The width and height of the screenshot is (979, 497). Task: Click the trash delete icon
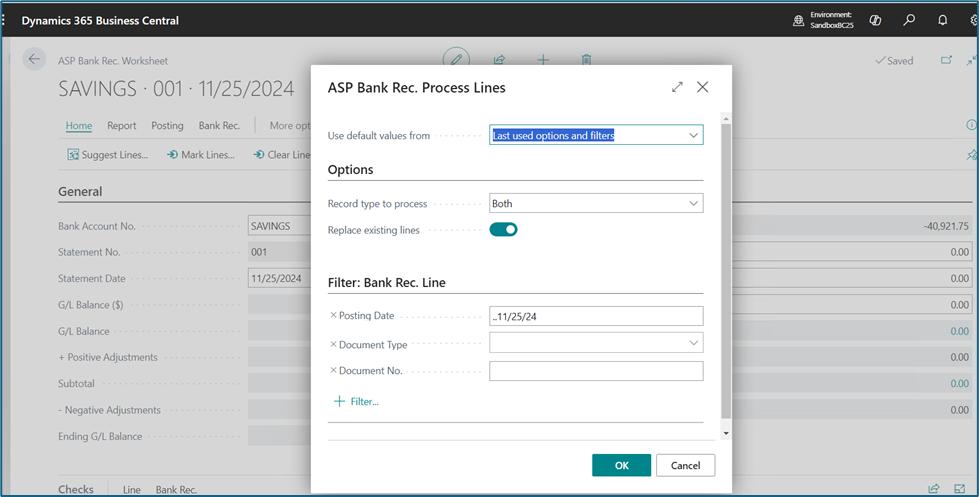(586, 60)
